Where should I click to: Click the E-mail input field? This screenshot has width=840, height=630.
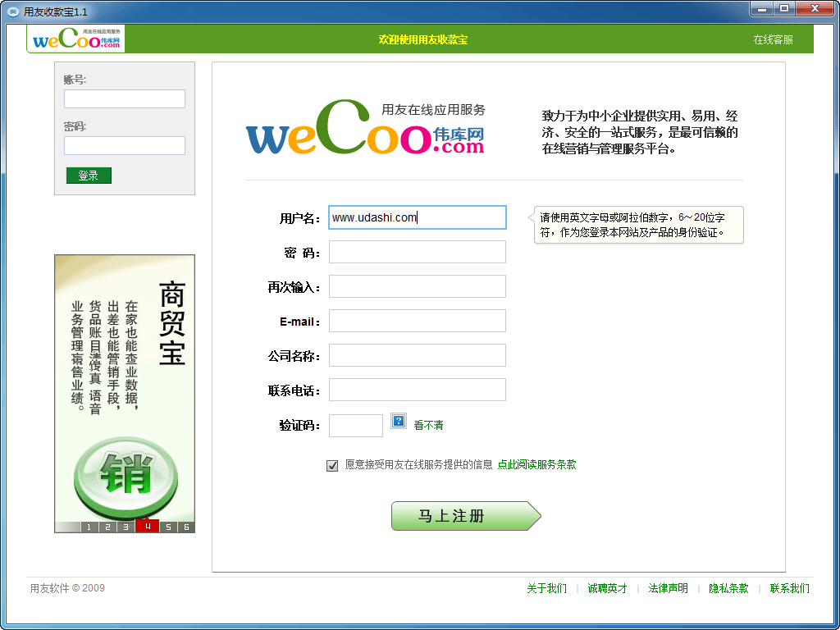click(x=417, y=321)
